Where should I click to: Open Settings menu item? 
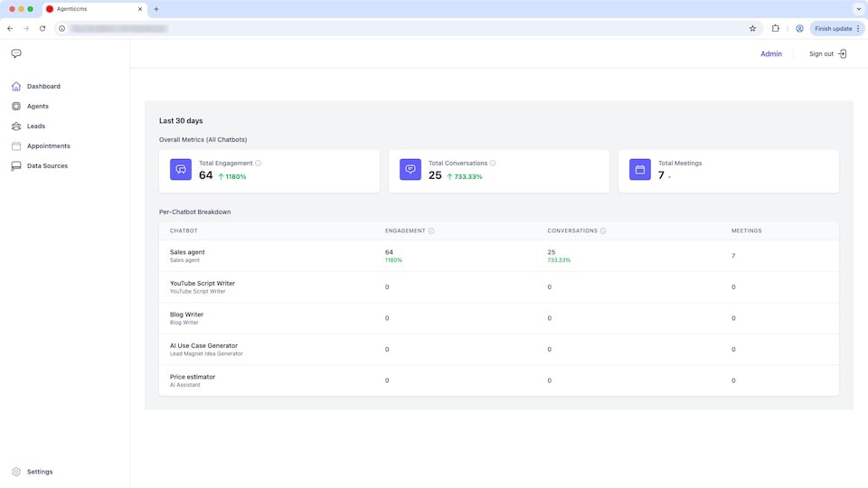[x=40, y=472]
